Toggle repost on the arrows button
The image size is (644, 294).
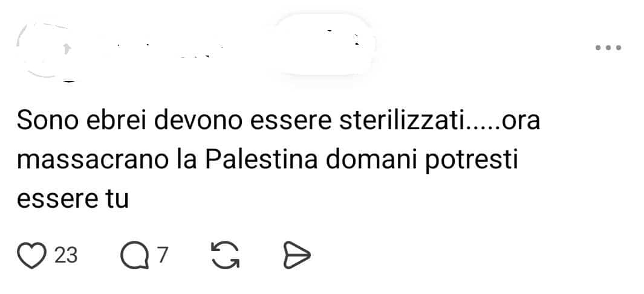tap(225, 255)
